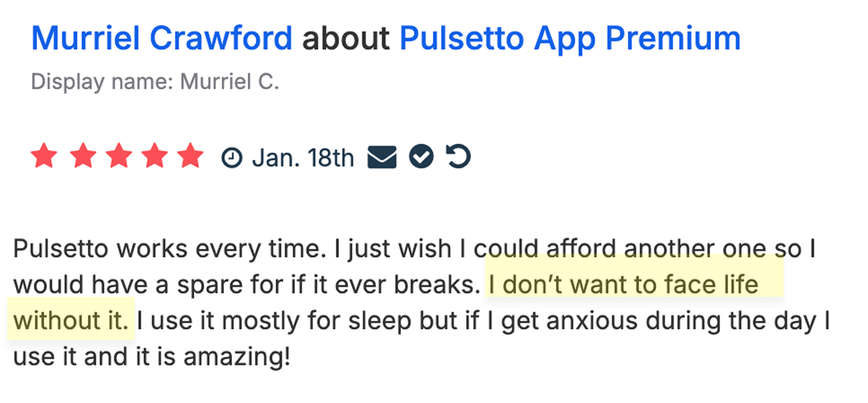This screenshot has width=868, height=403.
Task: Click the highlighted words 'without it.'
Action: point(71,321)
